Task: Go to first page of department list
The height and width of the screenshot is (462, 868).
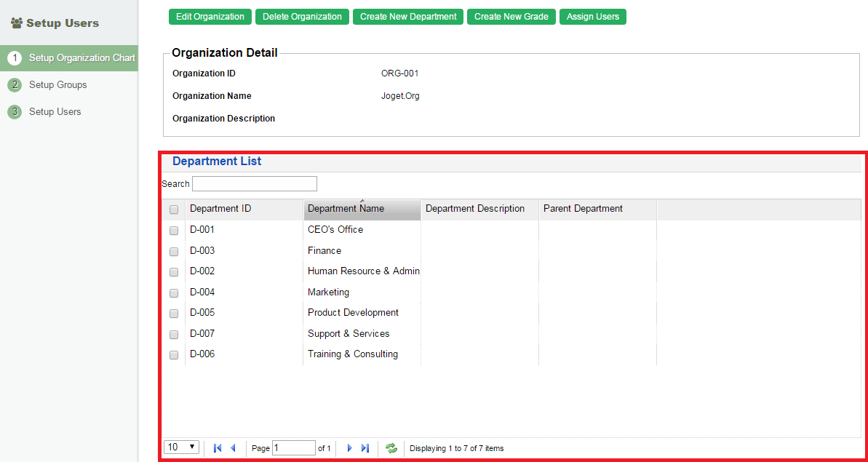Action: [x=217, y=448]
